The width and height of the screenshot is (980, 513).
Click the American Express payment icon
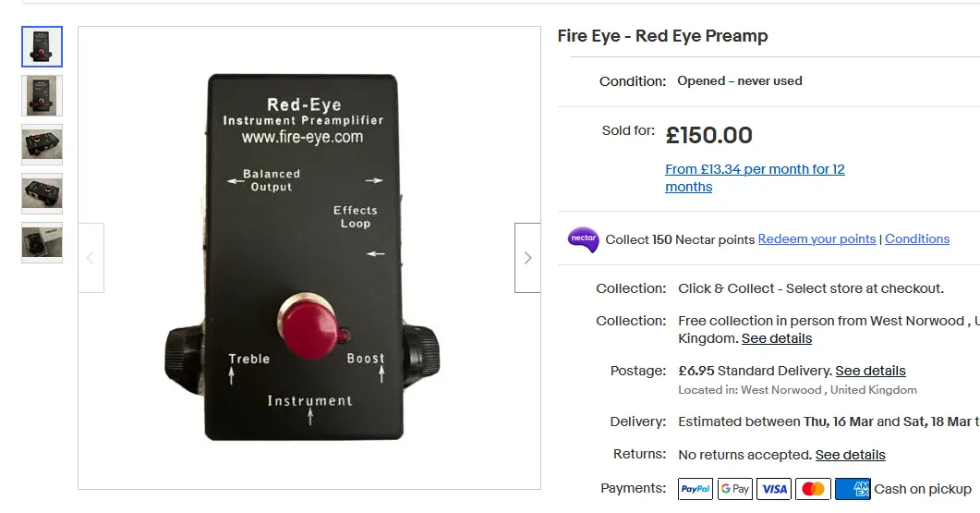click(x=853, y=489)
